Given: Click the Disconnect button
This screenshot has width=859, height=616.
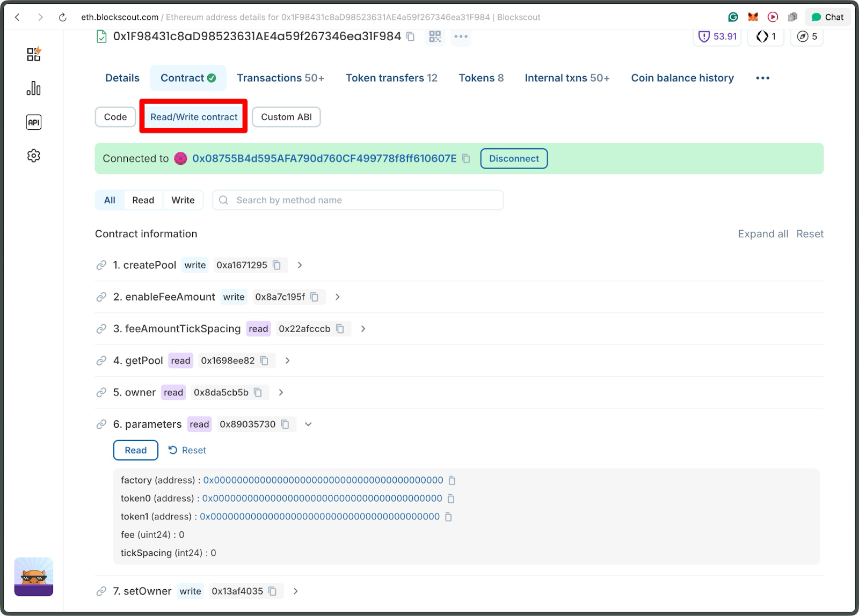Looking at the screenshot, I should [513, 158].
